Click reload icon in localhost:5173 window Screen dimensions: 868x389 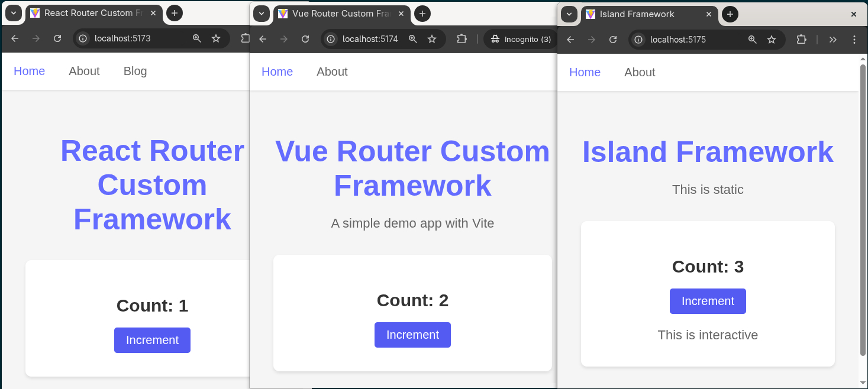pyautogui.click(x=57, y=38)
